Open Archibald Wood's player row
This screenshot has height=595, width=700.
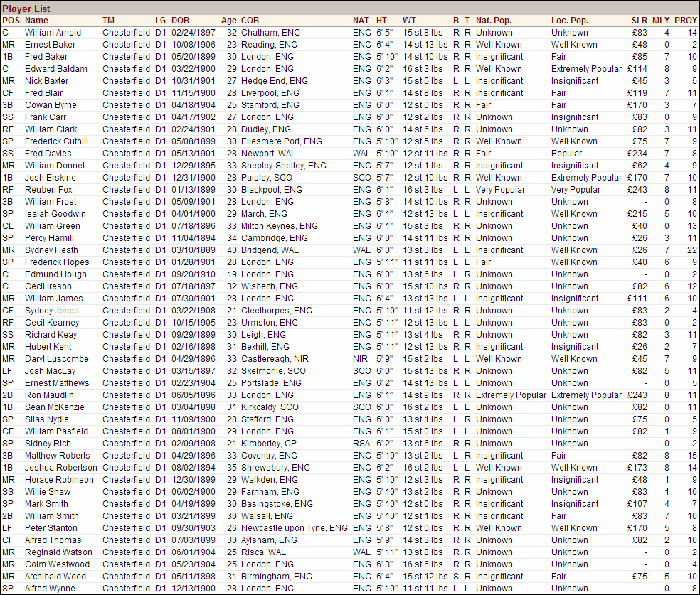55,577
